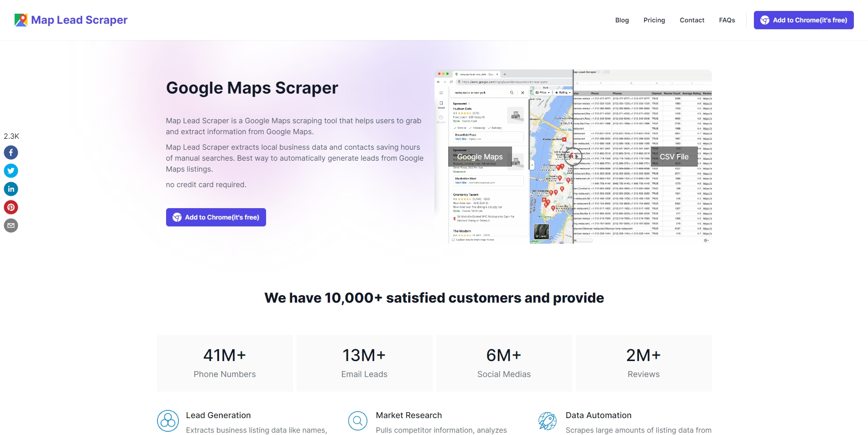Click the 10,000+ satisfied customers heading

(434, 298)
